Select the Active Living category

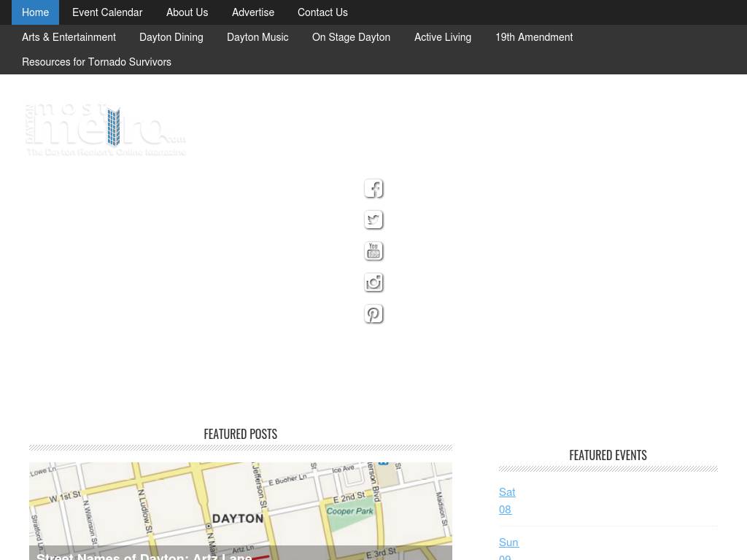point(443,37)
